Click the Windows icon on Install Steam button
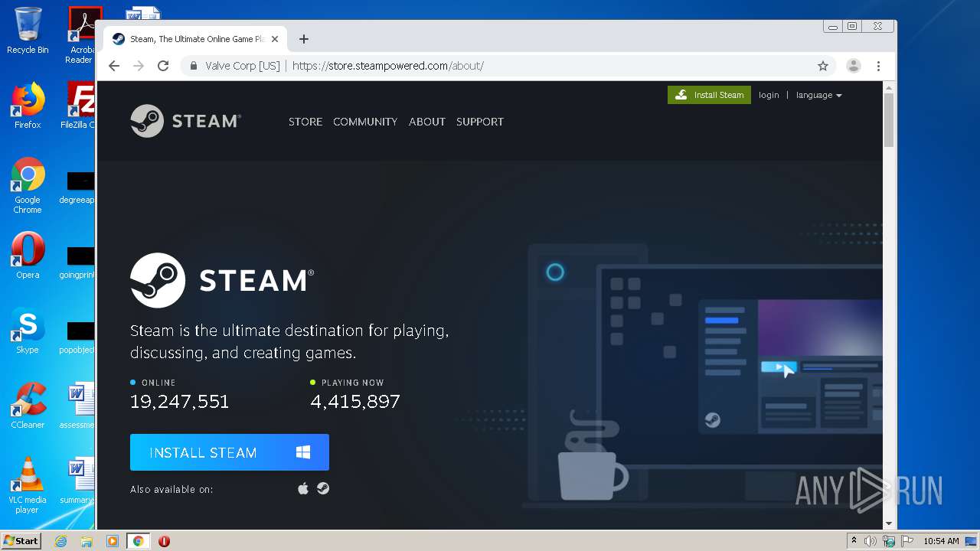The width and height of the screenshot is (980, 551). point(303,452)
